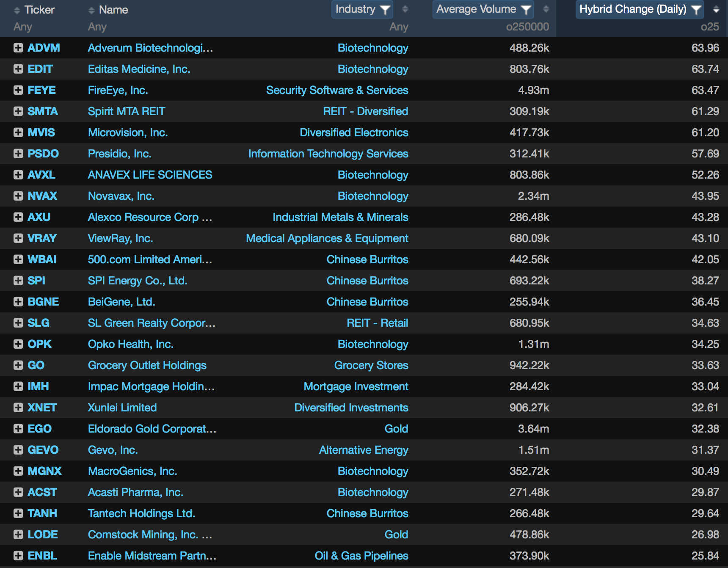Expand the ADVM row plus icon
The height and width of the screenshot is (568, 728).
[18, 48]
